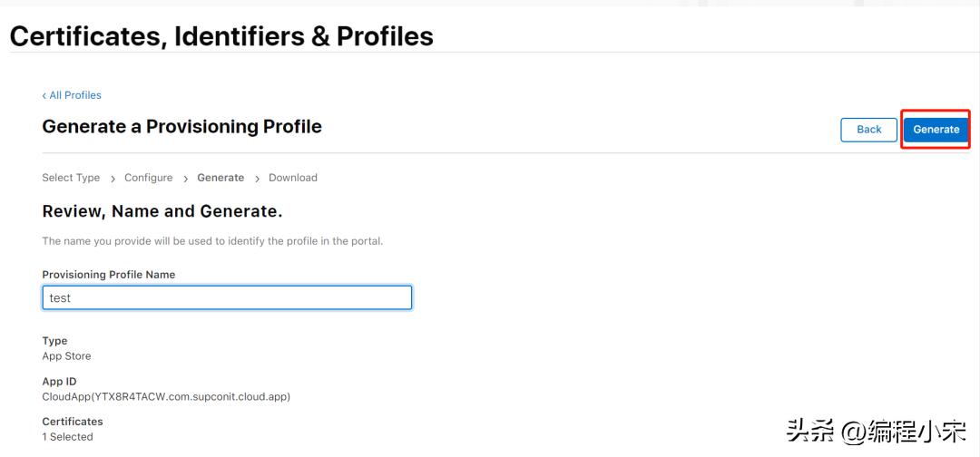This screenshot has width=980, height=457.
Task: Click the Download breadcrumb step
Action: point(293,178)
